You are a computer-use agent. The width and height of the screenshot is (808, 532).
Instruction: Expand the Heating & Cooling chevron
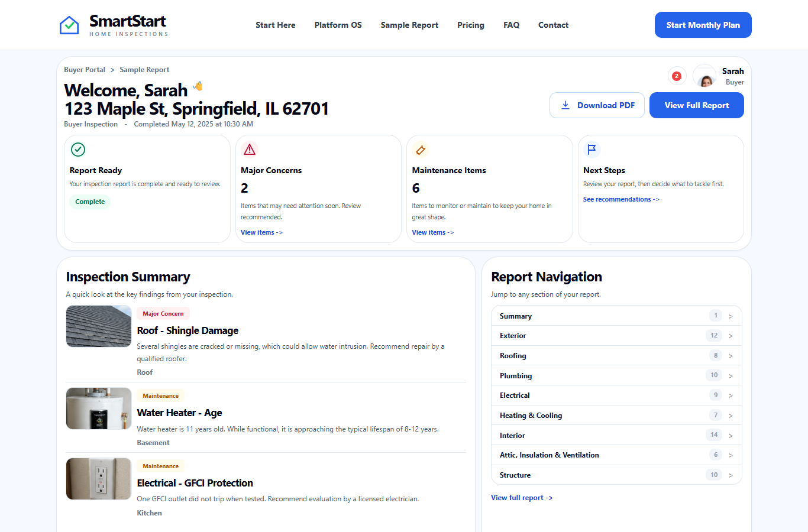731,416
